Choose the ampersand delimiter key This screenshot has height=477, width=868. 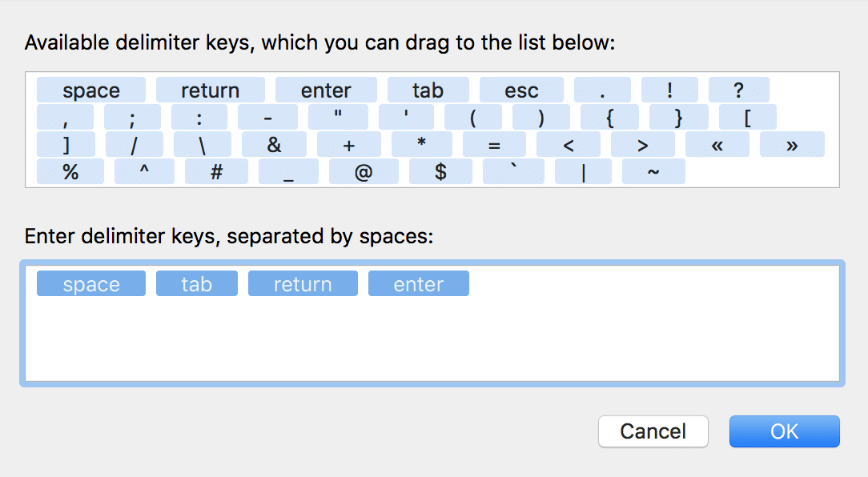[x=275, y=145]
